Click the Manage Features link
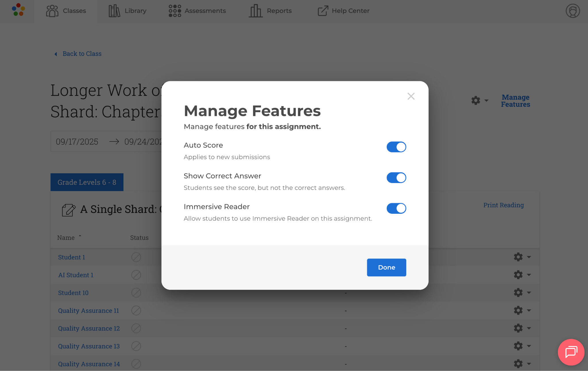Viewport: 588px width, 371px height. coord(516,101)
